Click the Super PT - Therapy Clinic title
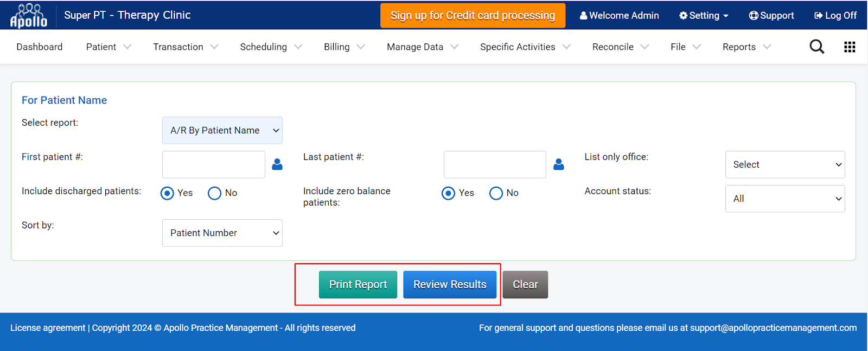This screenshot has height=351, width=868. pos(127,15)
